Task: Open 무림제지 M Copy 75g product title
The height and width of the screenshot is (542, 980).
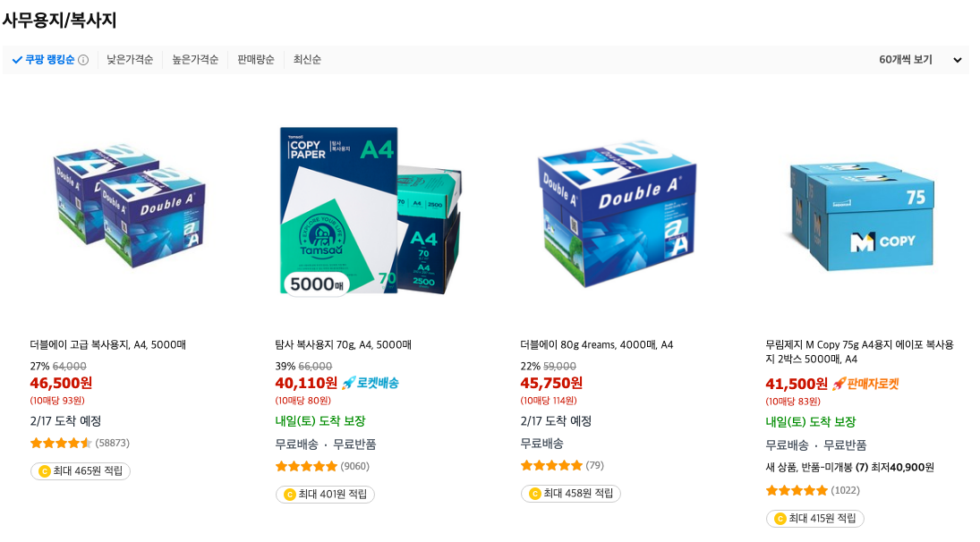Action: [859, 351]
